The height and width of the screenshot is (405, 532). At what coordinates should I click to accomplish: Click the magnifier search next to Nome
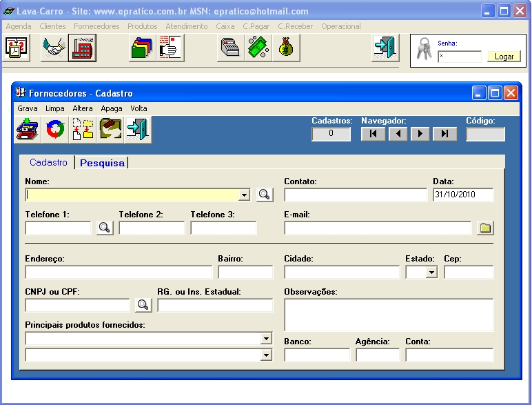coord(265,195)
